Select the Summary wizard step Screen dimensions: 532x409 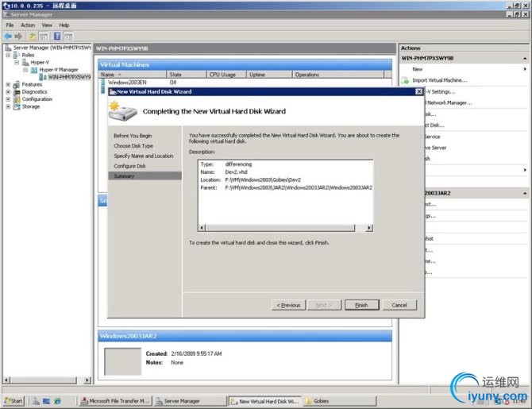click(145, 176)
